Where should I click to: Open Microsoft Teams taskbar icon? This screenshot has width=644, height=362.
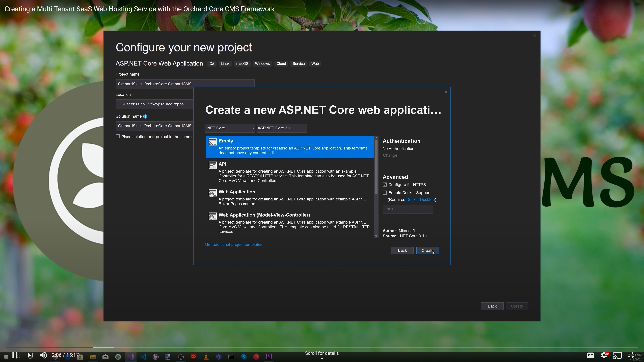click(219, 357)
